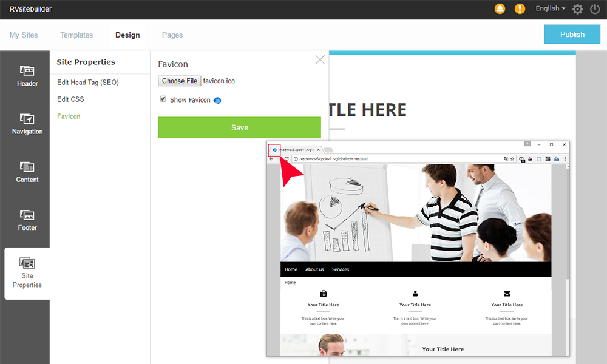
Task: Click Choose File for the favicon
Action: [179, 81]
